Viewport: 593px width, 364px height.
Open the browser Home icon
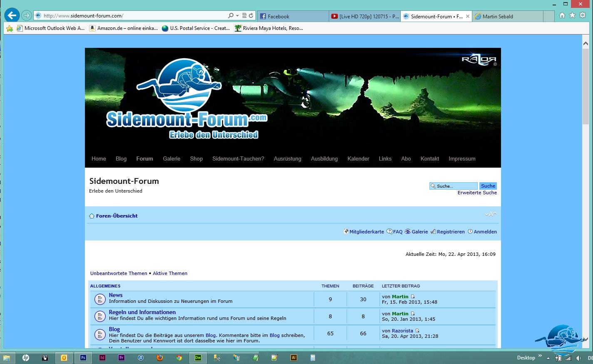(x=562, y=15)
